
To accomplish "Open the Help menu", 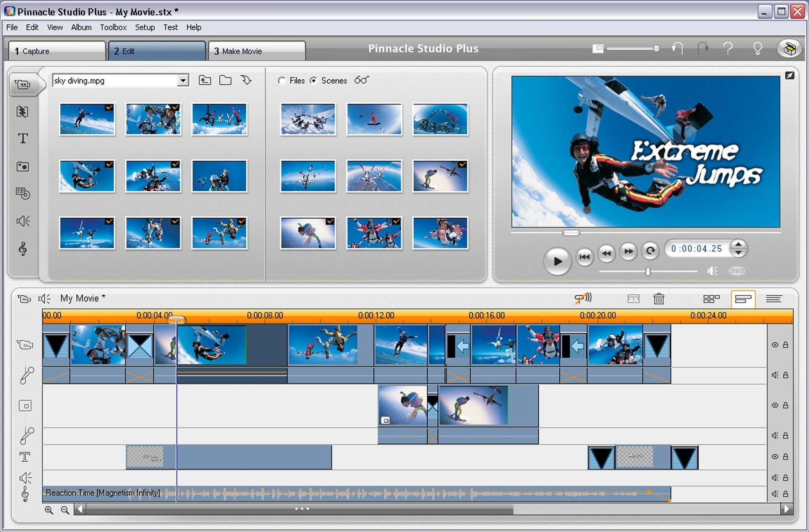I will tap(194, 27).
